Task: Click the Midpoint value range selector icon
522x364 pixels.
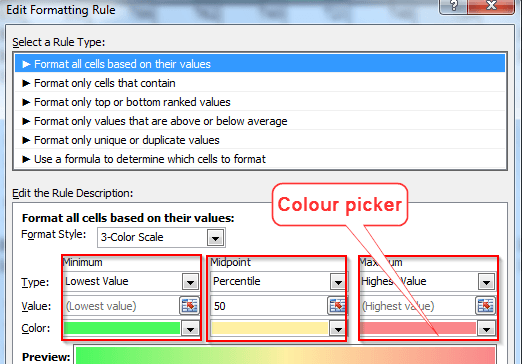Action: pos(337,306)
